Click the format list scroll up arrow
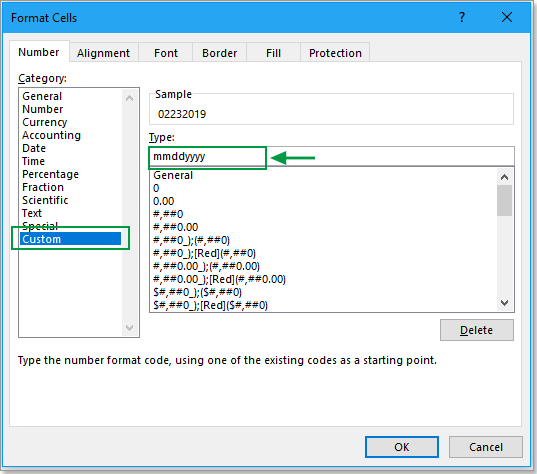537x474 pixels. 504,177
